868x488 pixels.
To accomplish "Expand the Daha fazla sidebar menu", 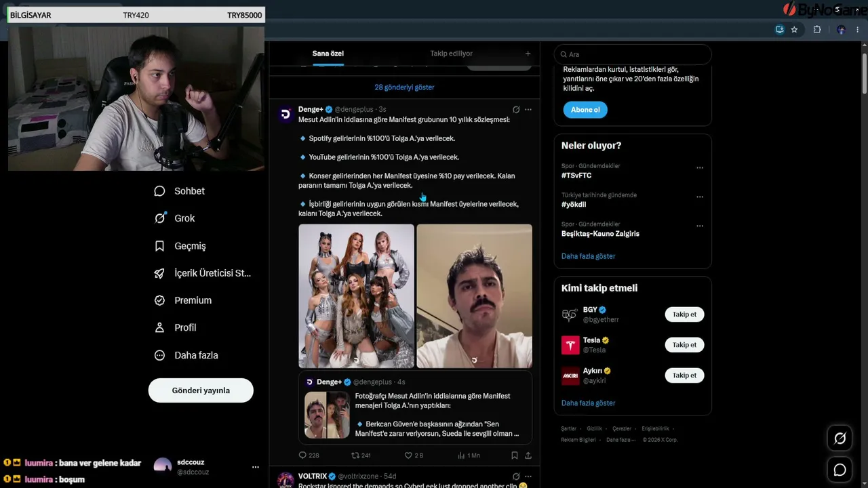I will point(186,355).
